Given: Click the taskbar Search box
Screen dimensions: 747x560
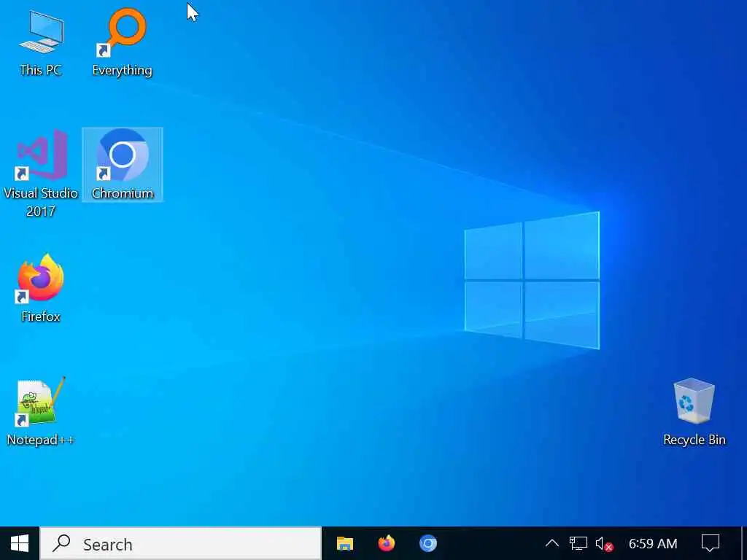Looking at the screenshot, I should [181, 543].
